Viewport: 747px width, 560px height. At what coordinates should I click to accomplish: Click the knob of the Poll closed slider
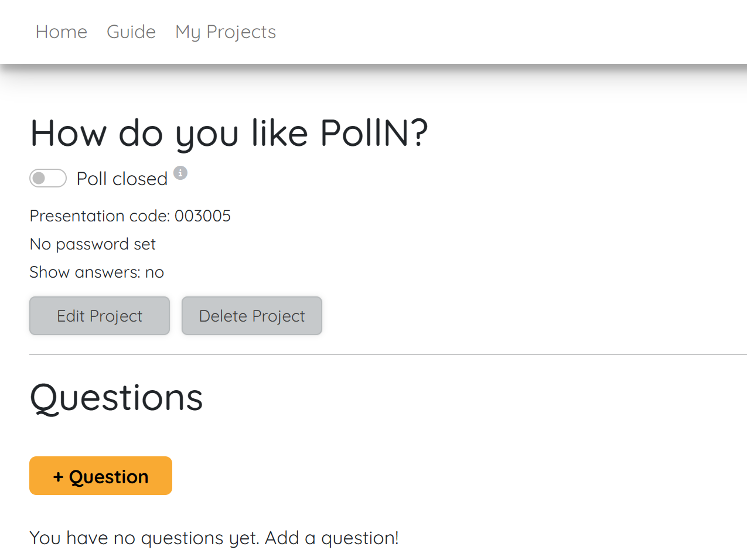[x=40, y=178]
